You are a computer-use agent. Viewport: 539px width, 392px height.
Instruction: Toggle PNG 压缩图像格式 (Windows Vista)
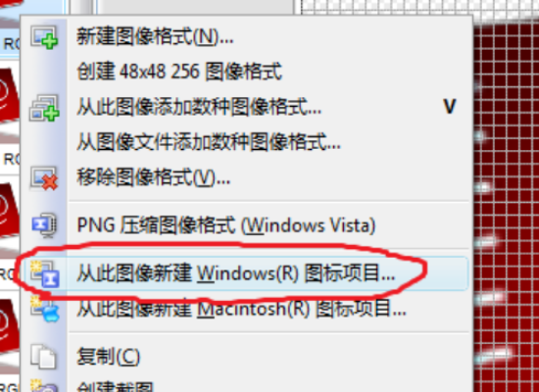pos(226,225)
